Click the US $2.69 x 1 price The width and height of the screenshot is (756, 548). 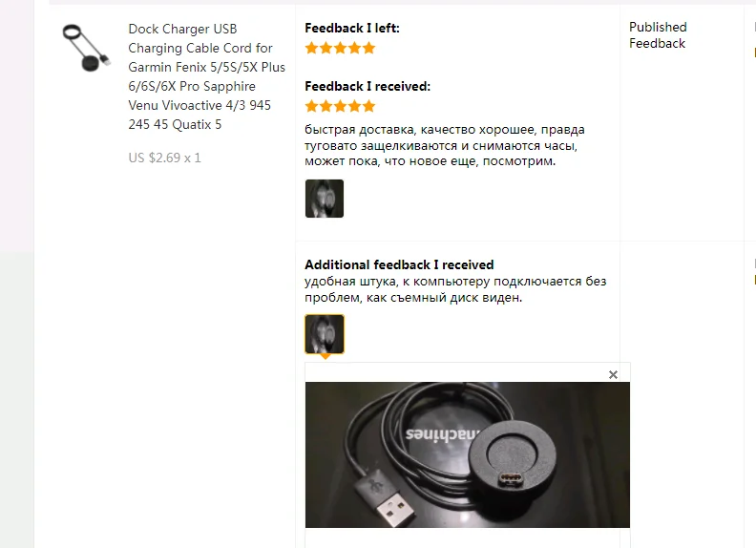164,158
